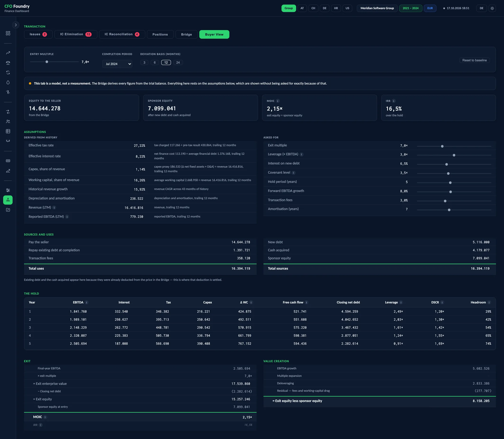This screenshot has height=439, width=504.
Task: Switch entity scope to Group
Action: pyautogui.click(x=289, y=8)
